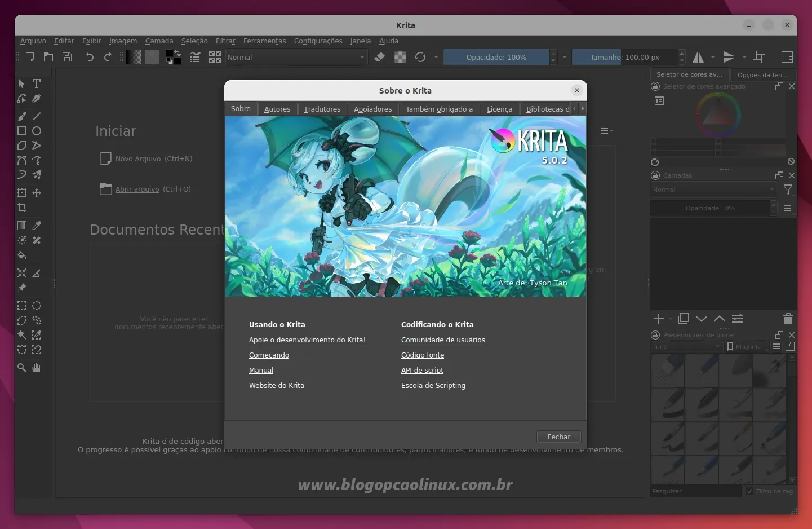Image resolution: width=812 pixels, height=529 pixels.
Task: Close the Sobre o Krita dialog
Action: pos(576,90)
